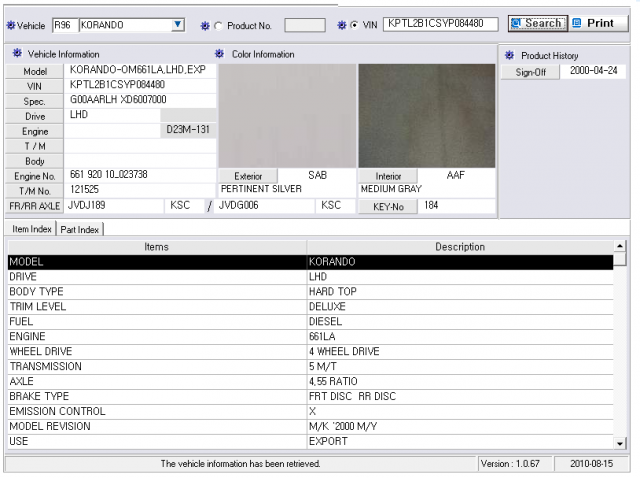Viewport: 640px width, 478px height.
Task: Switch to the Part Index tab
Action: (80, 229)
